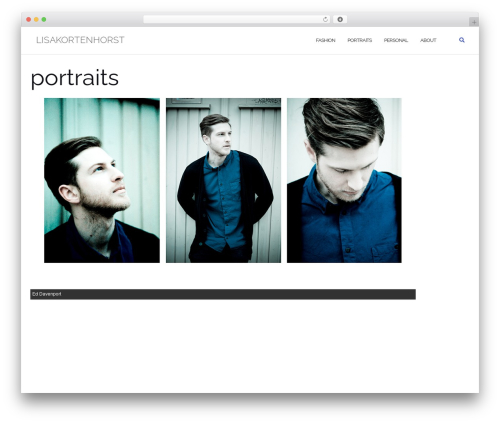Viewport: 500px width, 423px height.
Task: Open the PORTRAITS menu item
Action: click(360, 40)
